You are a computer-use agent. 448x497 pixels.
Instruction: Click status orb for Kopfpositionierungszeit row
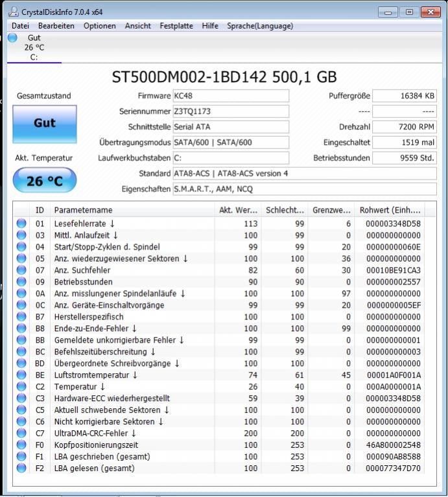point(21,445)
